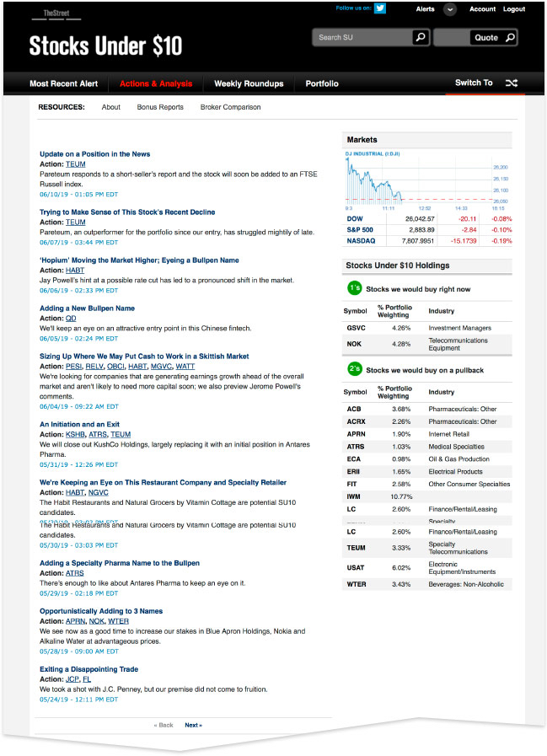
Task: Select the WTER holdings symbol
Action: coord(357,584)
